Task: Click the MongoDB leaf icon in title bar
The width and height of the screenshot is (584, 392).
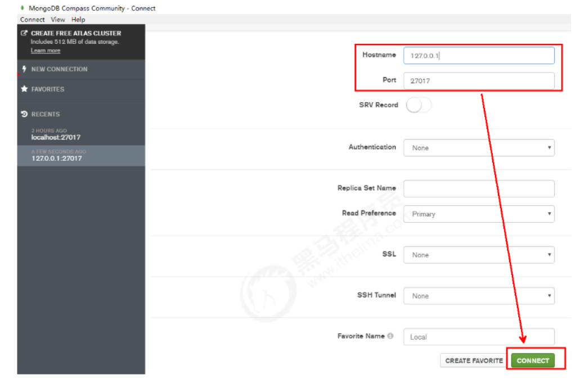Action: click(23, 8)
